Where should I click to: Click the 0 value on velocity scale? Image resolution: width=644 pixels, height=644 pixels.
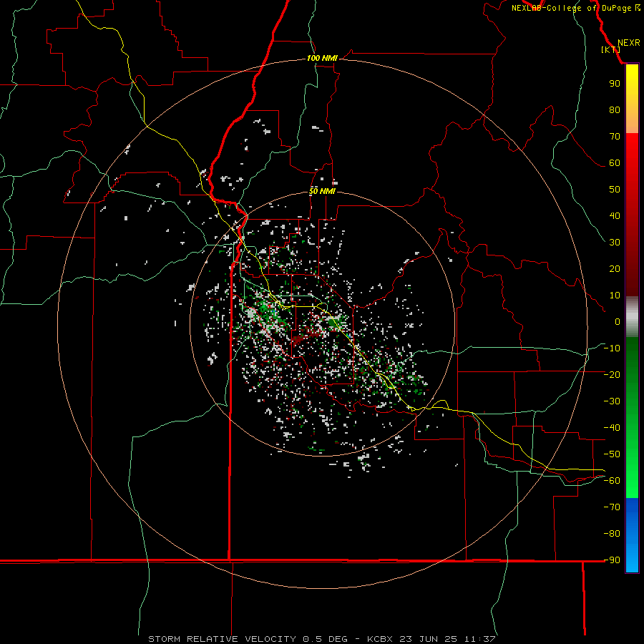coord(618,321)
